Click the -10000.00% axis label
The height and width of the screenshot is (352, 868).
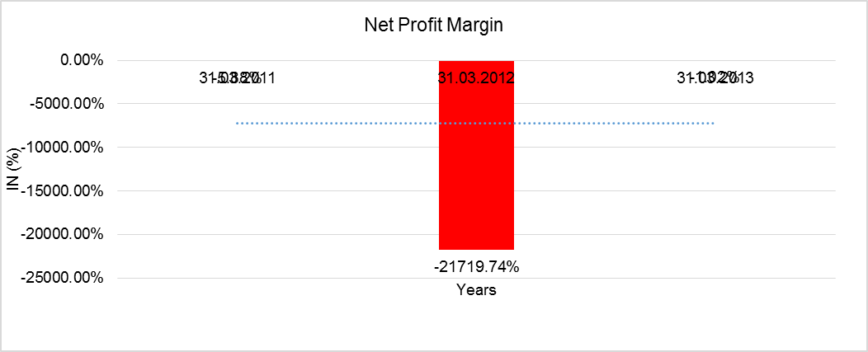(x=64, y=148)
